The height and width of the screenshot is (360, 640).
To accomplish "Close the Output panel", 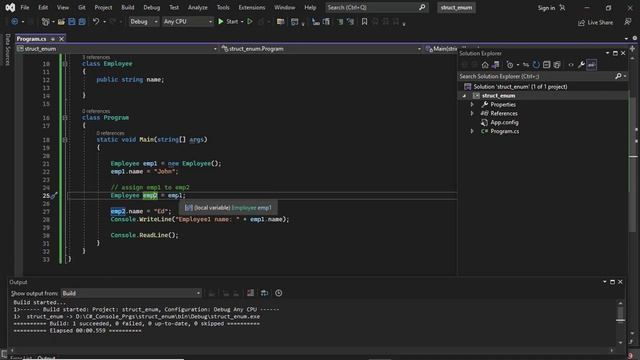I will [620, 282].
